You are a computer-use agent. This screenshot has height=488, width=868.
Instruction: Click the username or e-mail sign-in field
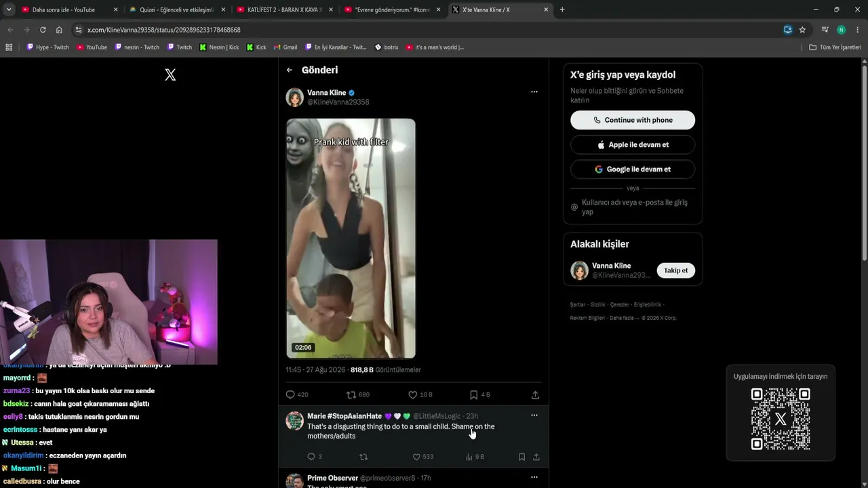(x=633, y=207)
